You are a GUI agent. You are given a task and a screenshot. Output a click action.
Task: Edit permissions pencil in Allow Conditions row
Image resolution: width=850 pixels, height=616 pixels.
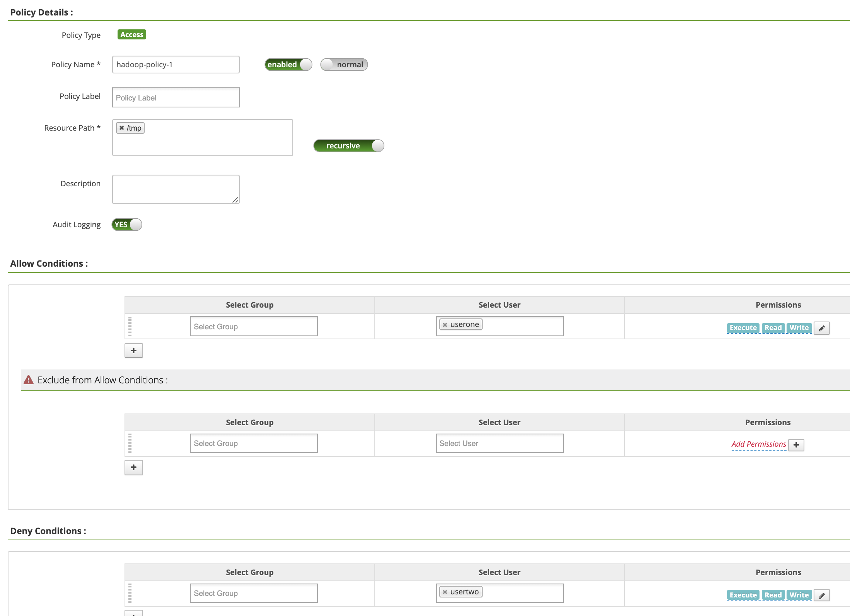coord(821,328)
